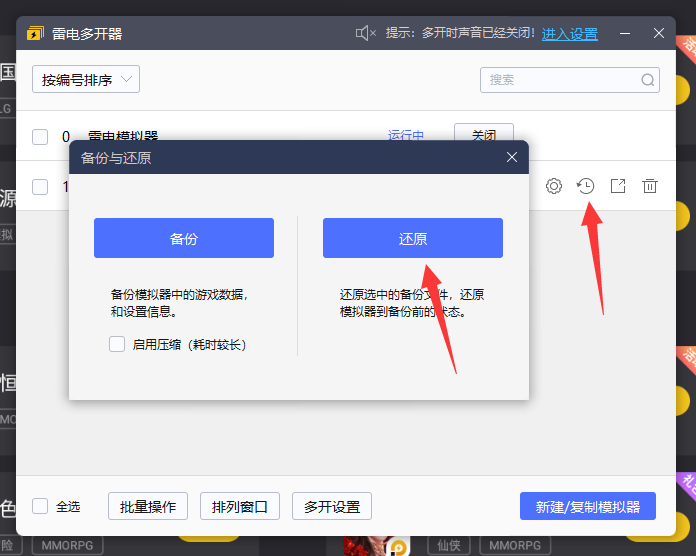Click the create shortcut export icon

pyautogui.click(x=618, y=186)
